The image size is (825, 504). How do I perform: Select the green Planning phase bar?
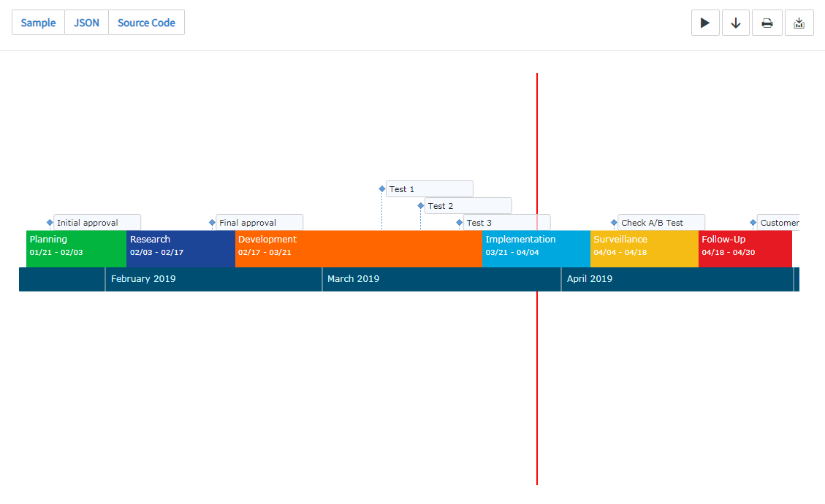pyautogui.click(x=76, y=248)
